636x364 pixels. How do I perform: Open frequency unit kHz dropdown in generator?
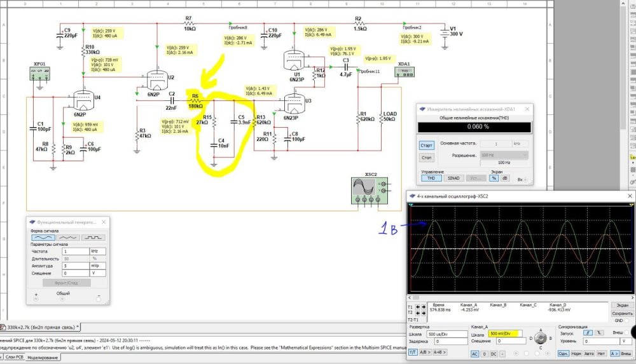click(x=97, y=251)
